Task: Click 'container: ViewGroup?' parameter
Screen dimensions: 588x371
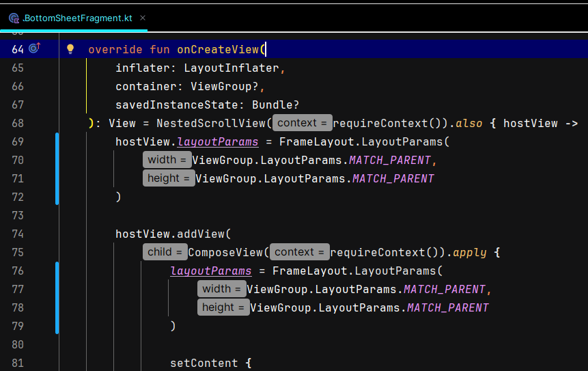Action: [187, 86]
